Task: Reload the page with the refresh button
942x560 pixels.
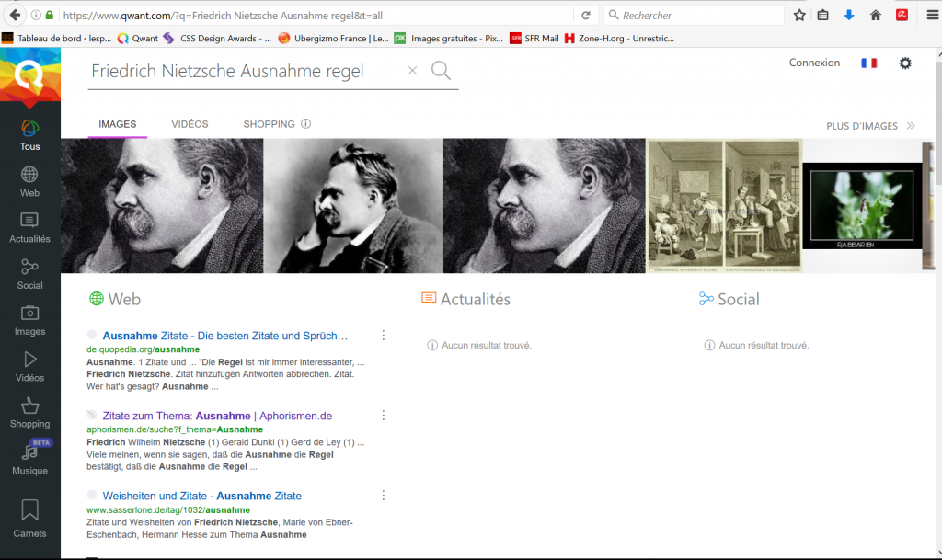Action: coord(586,15)
